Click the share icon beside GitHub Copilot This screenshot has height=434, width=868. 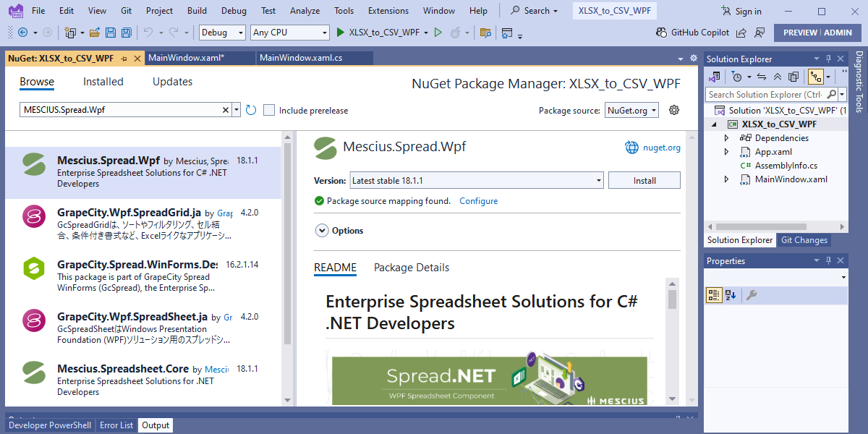[743, 33]
